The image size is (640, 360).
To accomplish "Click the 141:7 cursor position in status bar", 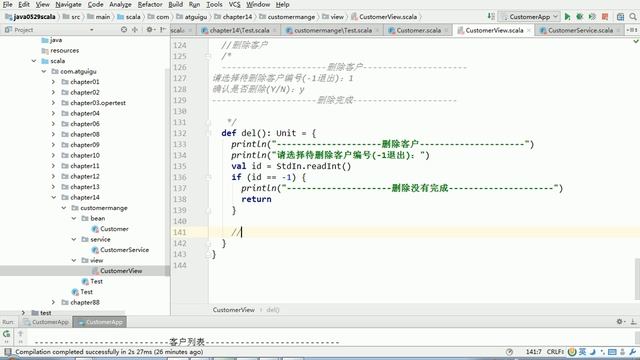I will [533, 352].
